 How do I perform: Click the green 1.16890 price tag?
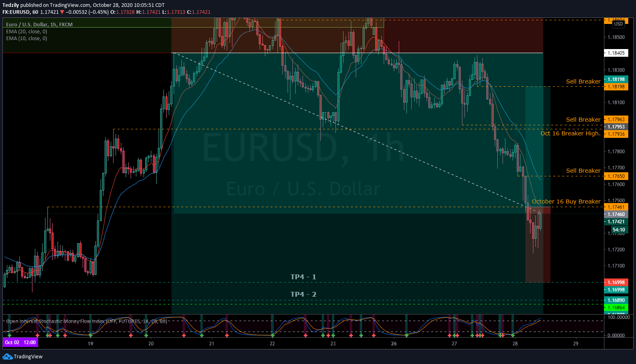pyautogui.click(x=616, y=300)
